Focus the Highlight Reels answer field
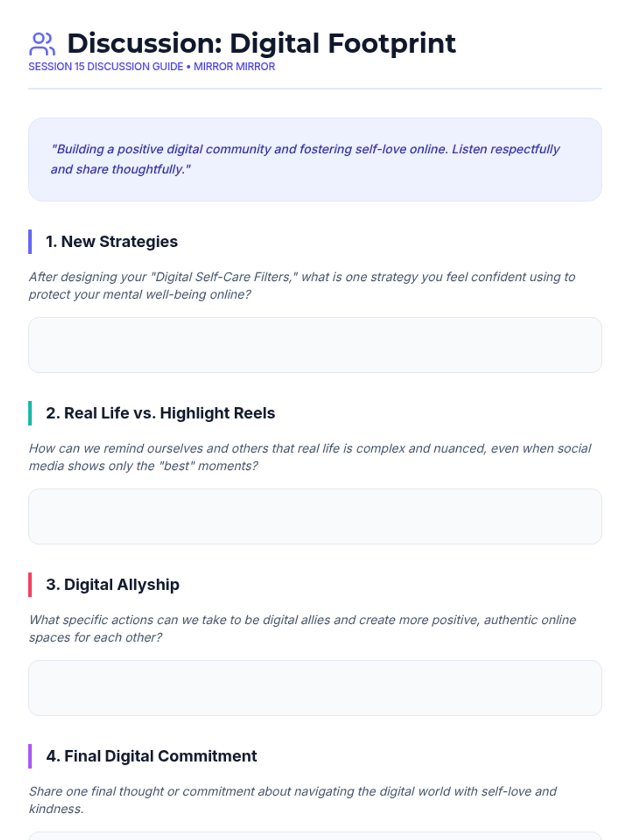The height and width of the screenshot is (840, 630). coord(315,517)
